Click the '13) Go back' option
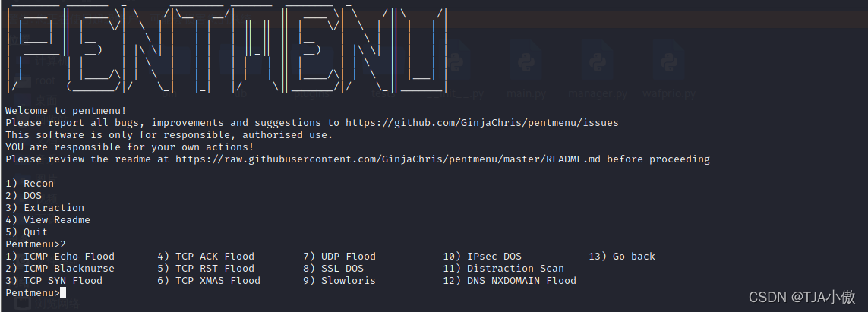 click(x=621, y=256)
